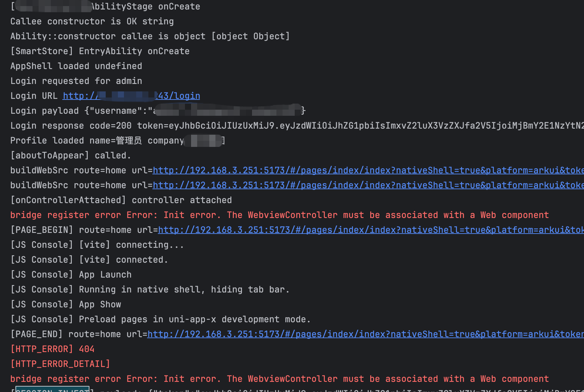
Task: Click the bridge register error below HTTP_ERROR_DETAIL
Action: [279, 379]
